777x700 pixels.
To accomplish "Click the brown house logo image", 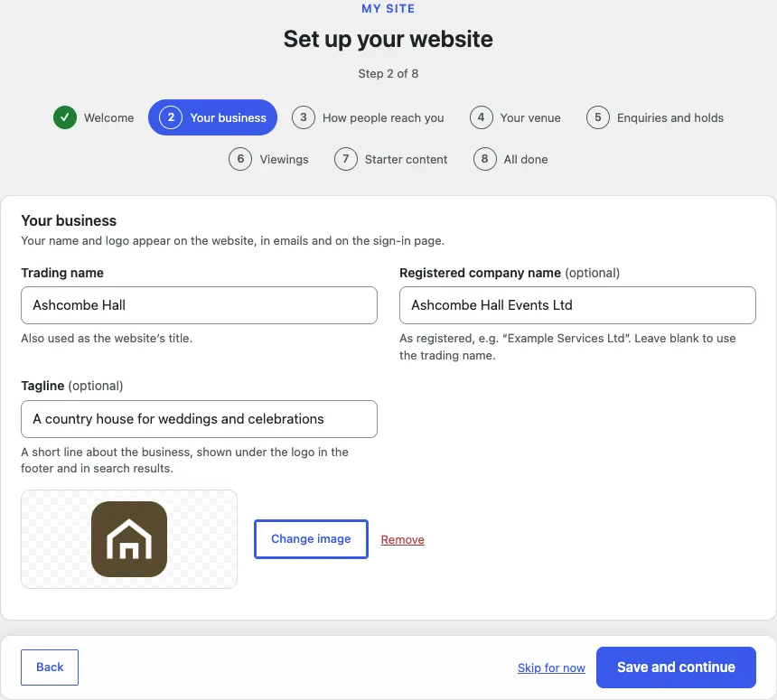I will 129,539.
